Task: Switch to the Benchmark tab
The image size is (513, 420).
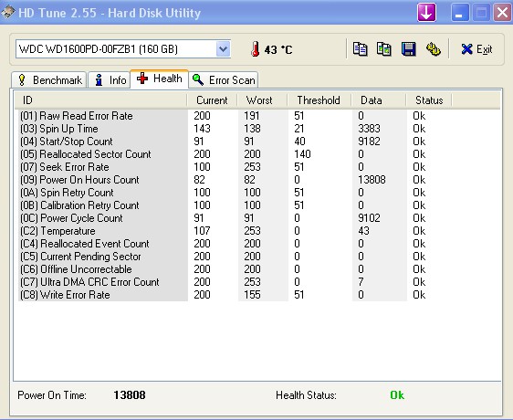Action: (x=49, y=80)
